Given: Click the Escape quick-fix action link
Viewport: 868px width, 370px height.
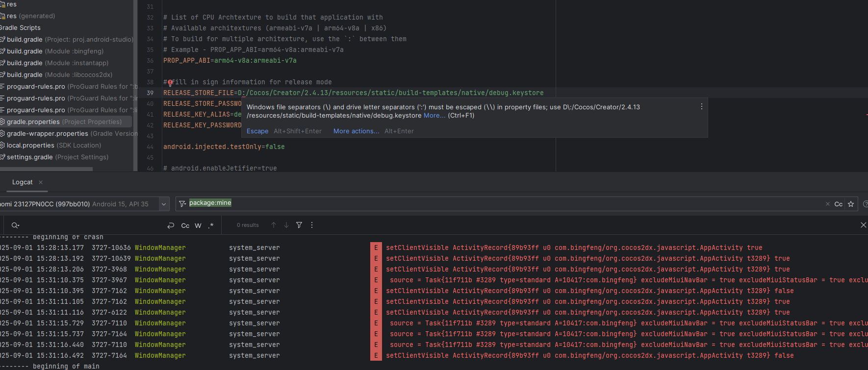Looking at the screenshot, I should (257, 131).
